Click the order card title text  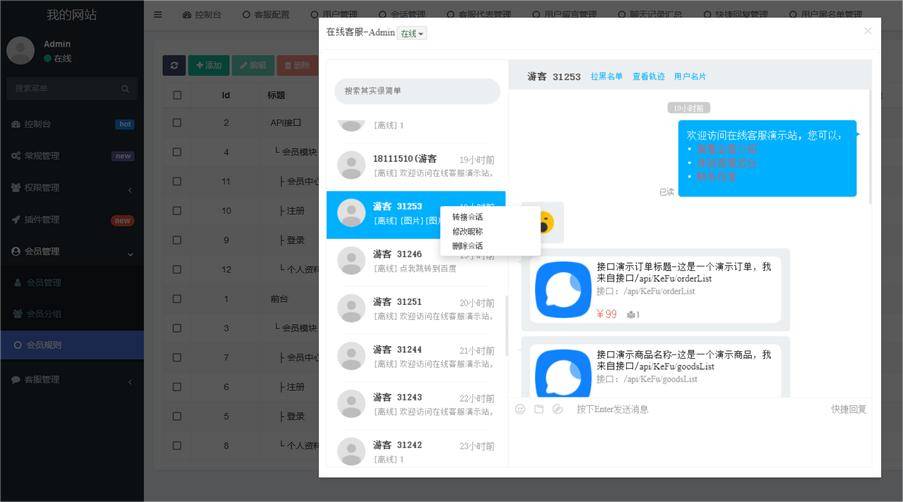click(684, 272)
